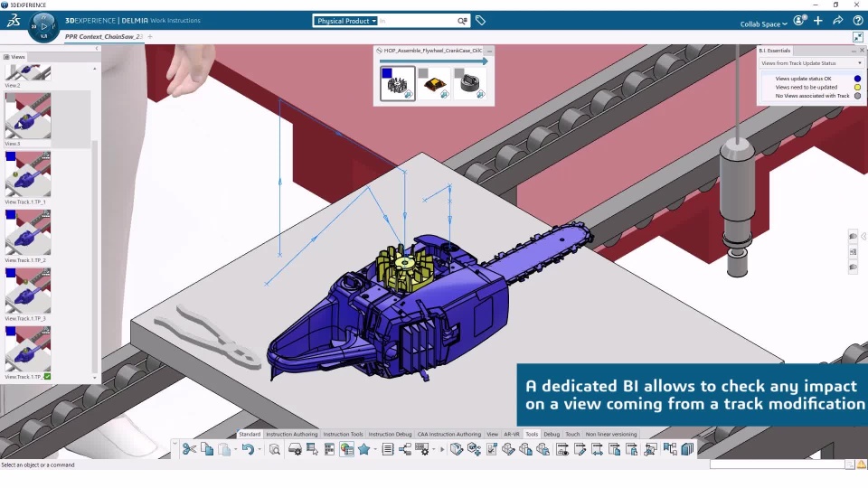Screen dimensions: 868x488
Task: Open the Physical Product search type dropdown
Action: (x=345, y=21)
